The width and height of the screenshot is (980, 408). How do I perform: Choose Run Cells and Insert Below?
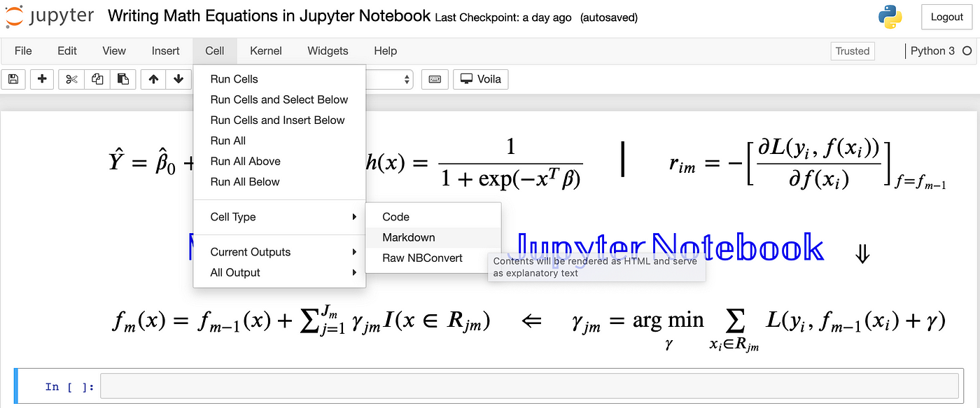[279, 120]
